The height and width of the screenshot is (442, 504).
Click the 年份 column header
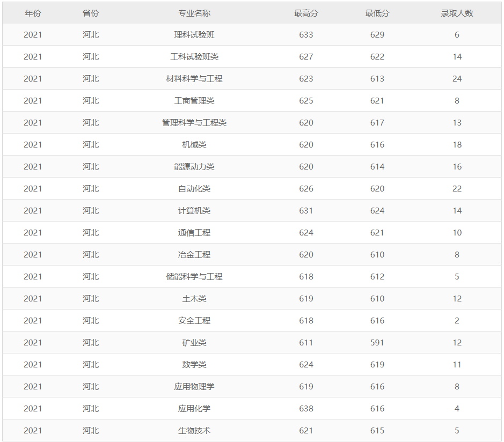point(33,13)
